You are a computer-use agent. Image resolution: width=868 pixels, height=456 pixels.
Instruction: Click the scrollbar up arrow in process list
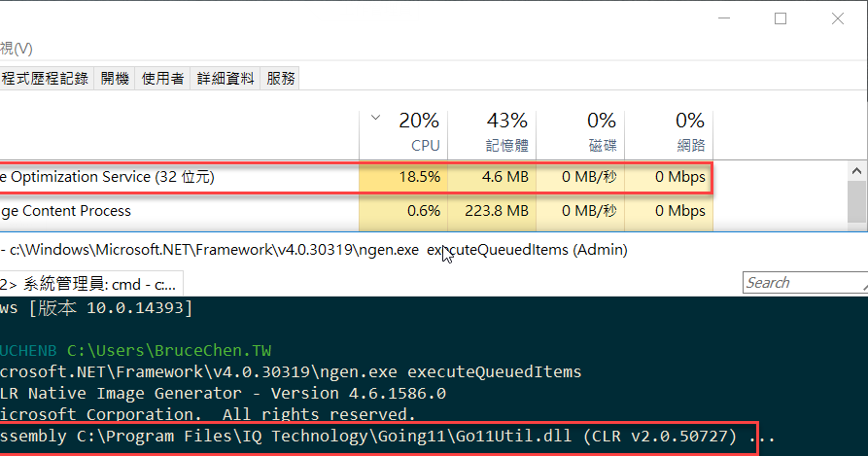pyautogui.click(x=857, y=171)
